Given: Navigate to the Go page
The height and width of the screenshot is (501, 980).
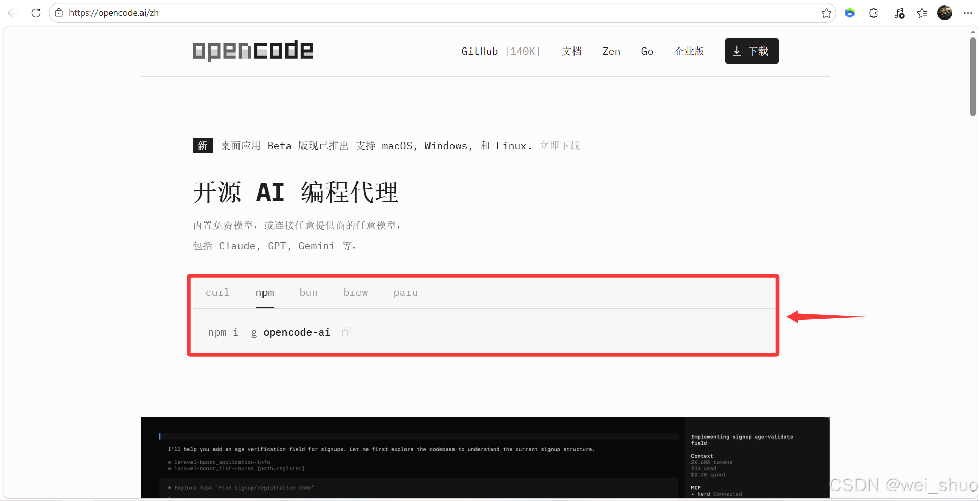Looking at the screenshot, I should (x=647, y=51).
